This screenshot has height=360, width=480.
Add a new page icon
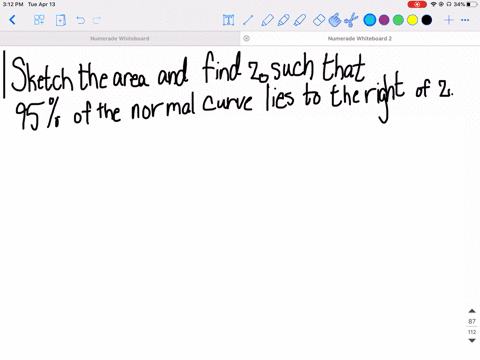pos(61,20)
